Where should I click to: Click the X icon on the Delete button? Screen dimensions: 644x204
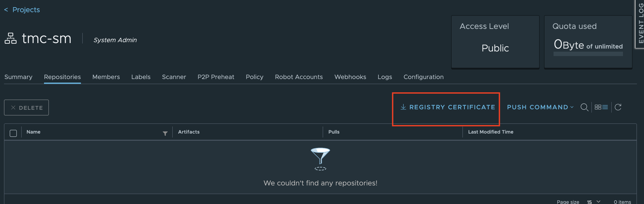tap(13, 107)
